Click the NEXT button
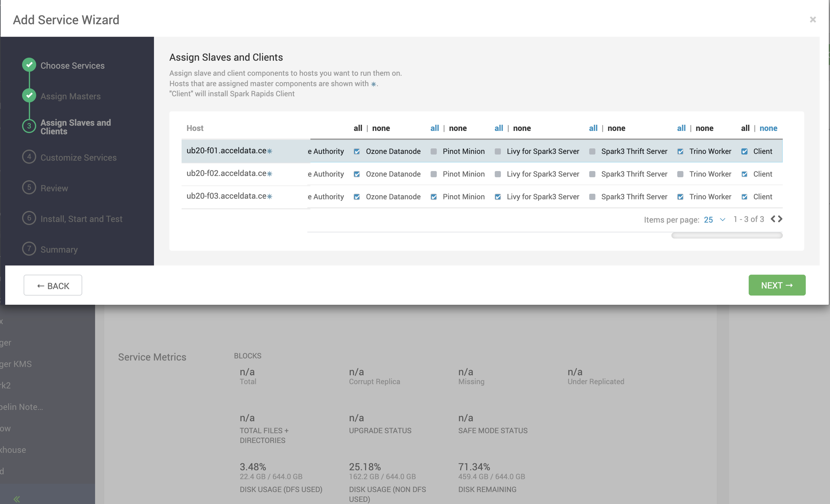Image resolution: width=830 pixels, height=504 pixels. (777, 285)
